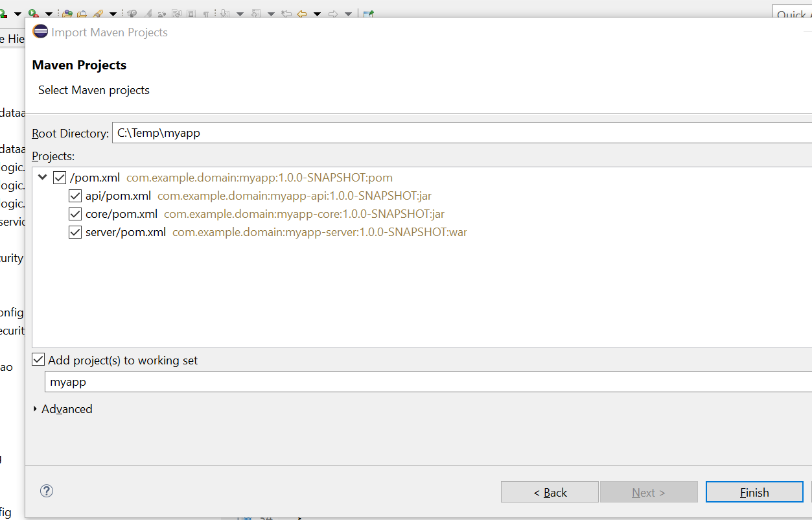812x520 pixels.
Task: Click the yellow Back navigation arrow icon
Action: click(x=302, y=14)
